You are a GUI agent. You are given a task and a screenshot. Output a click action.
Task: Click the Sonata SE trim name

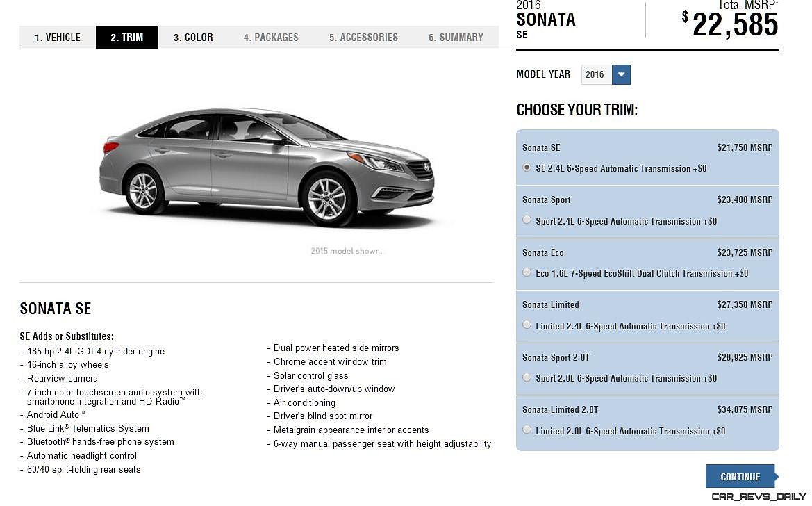[x=541, y=148]
